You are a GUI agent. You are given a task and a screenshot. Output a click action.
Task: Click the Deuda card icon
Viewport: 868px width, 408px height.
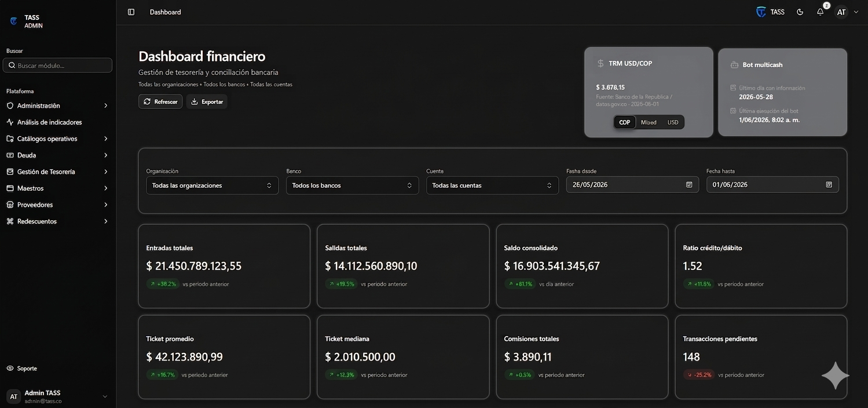pyautogui.click(x=10, y=155)
